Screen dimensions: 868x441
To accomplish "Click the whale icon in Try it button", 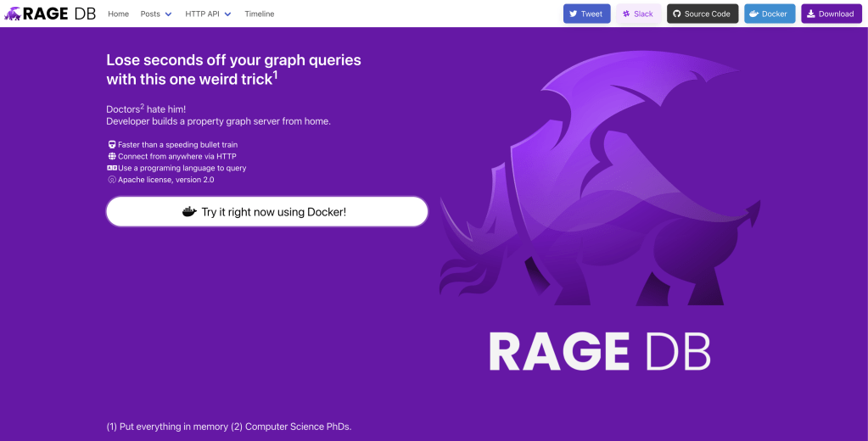I will 189,212.
